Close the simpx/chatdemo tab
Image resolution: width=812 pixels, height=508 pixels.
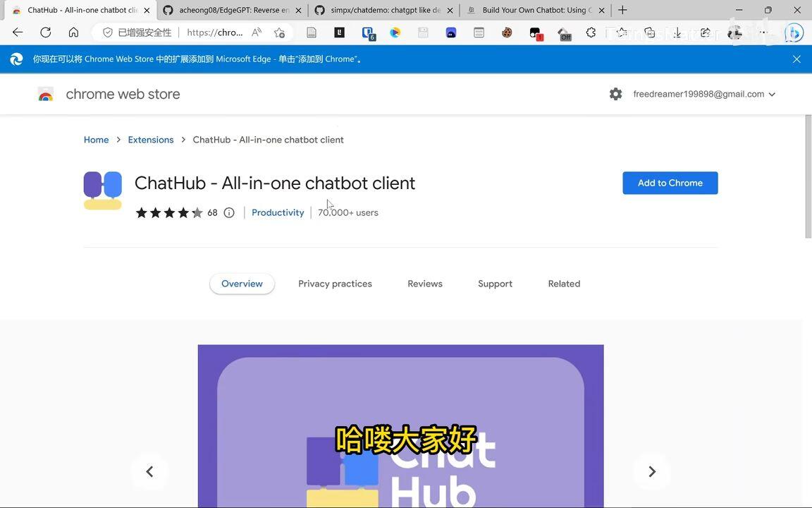click(450, 11)
